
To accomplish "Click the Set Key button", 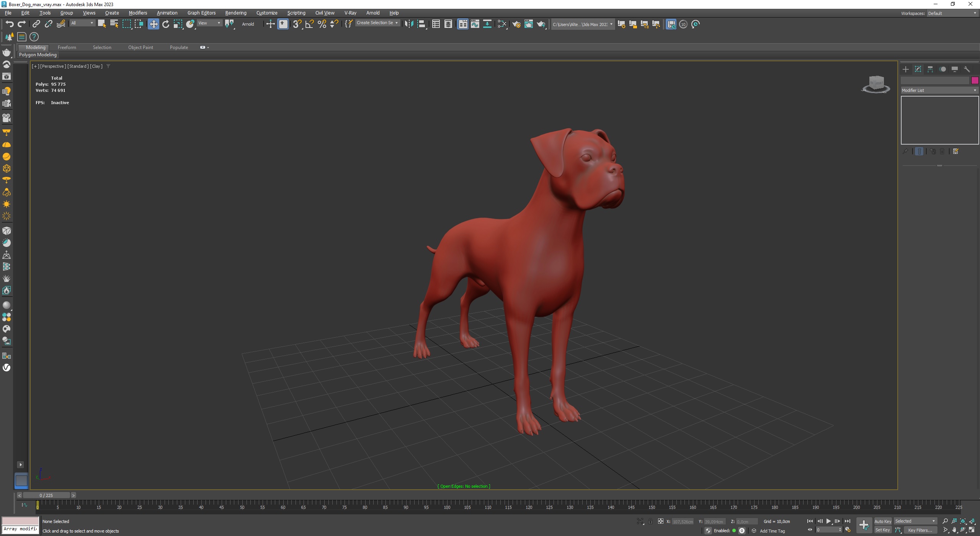I will 882,530.
